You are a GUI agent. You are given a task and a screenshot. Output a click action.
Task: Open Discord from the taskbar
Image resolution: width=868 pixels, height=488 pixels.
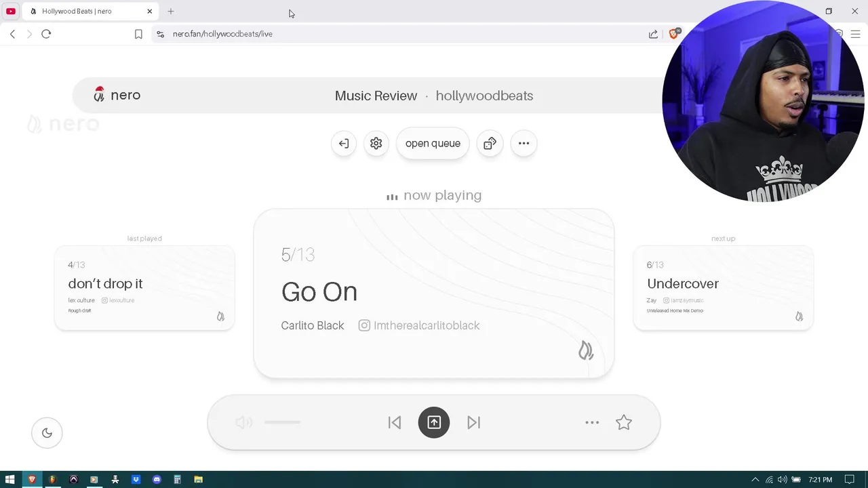click(157, 480)
